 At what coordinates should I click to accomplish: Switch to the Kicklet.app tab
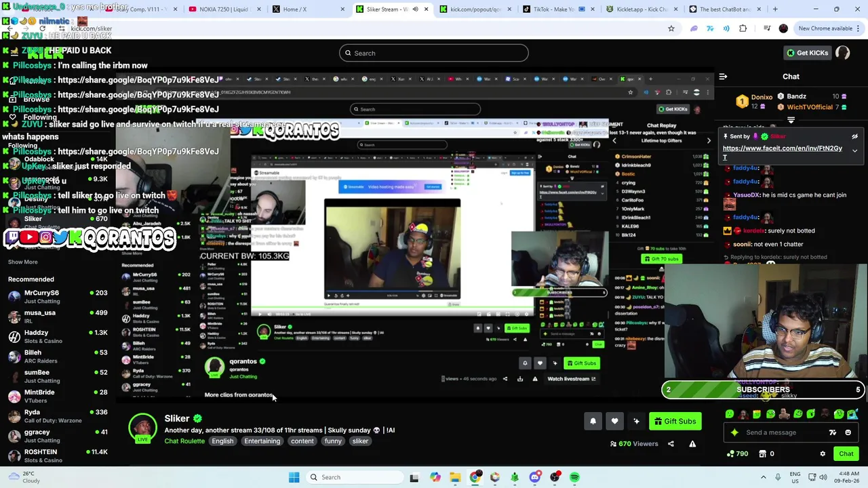coord(641,9)
